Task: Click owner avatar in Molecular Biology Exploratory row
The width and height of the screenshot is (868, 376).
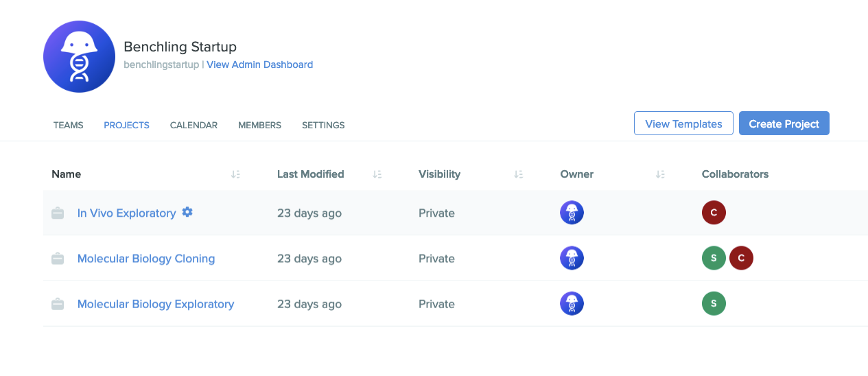Action: (572, 303)
